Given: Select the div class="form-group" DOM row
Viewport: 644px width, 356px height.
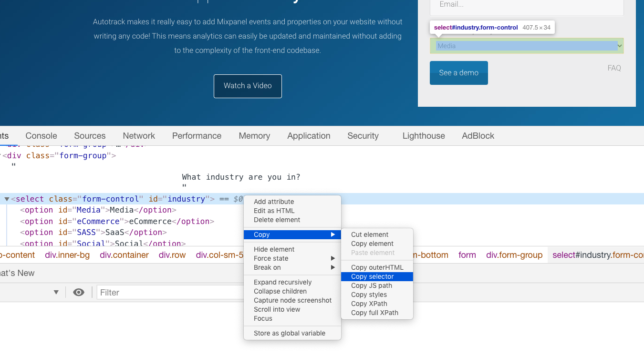Looking at the screenshot, I should click(x=60, y=156).
